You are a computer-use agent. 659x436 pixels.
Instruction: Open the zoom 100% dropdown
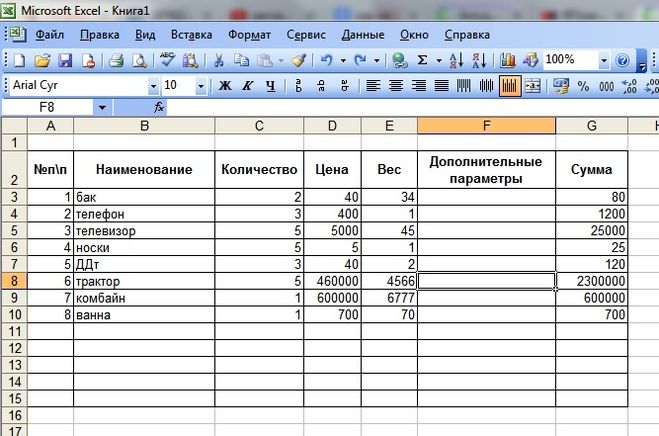pos(604,61)
